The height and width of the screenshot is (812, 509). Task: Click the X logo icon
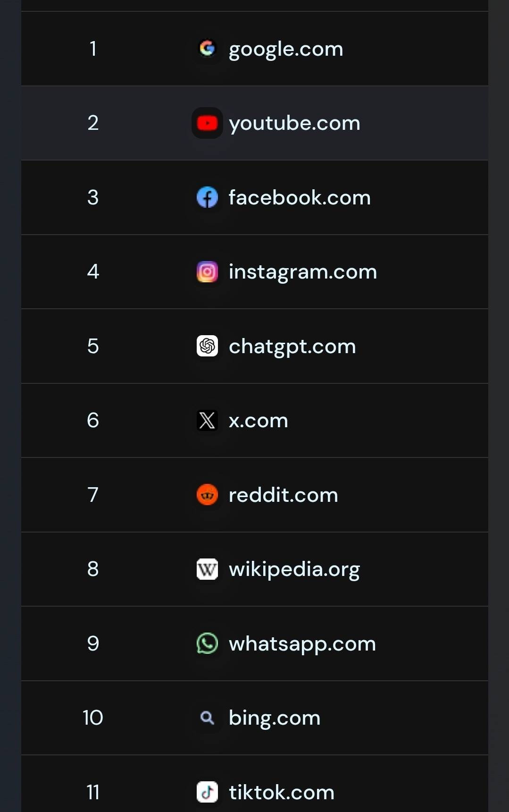pos(207,421)
